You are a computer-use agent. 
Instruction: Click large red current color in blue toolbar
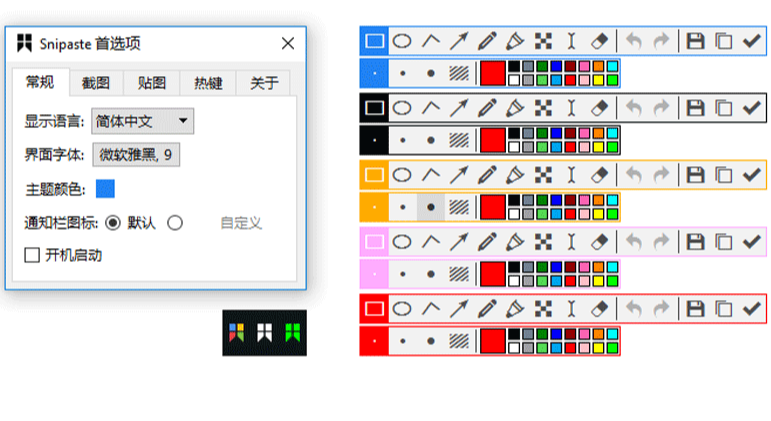pos(493,73)
